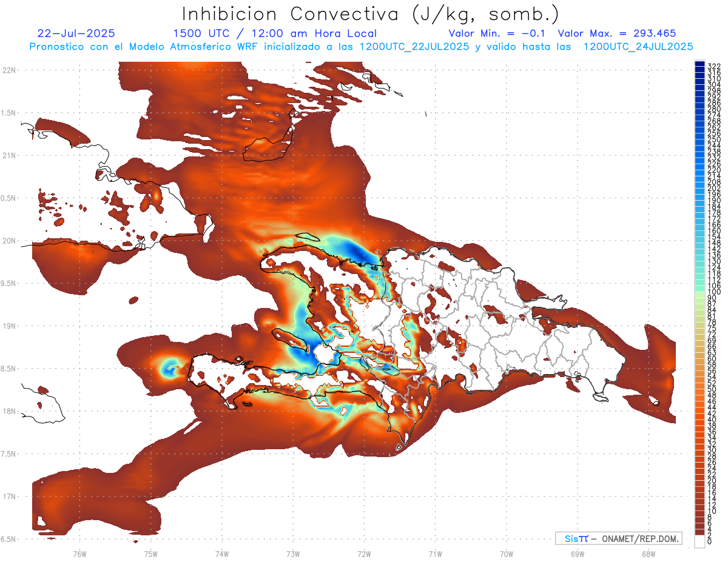Click the "70W" longitude label
The width and height of the screenshot is (728, 562).
pos(506,554)
